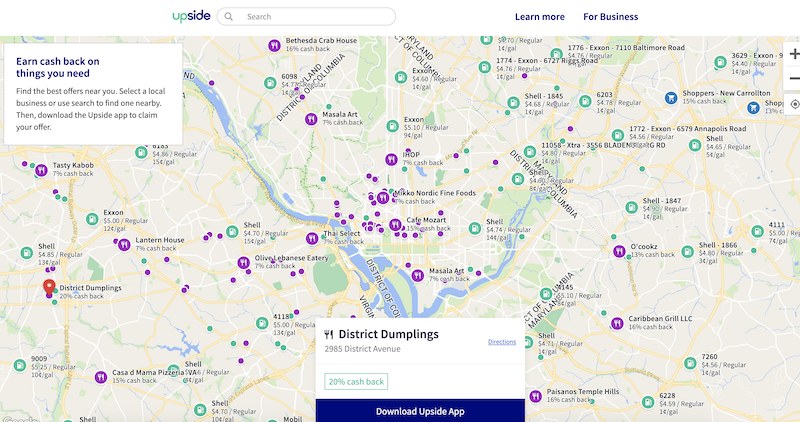Screen dimensions: 800x422
Task: Select the Exxon $5.00 gas marker
Action: [x=92, y=219]
